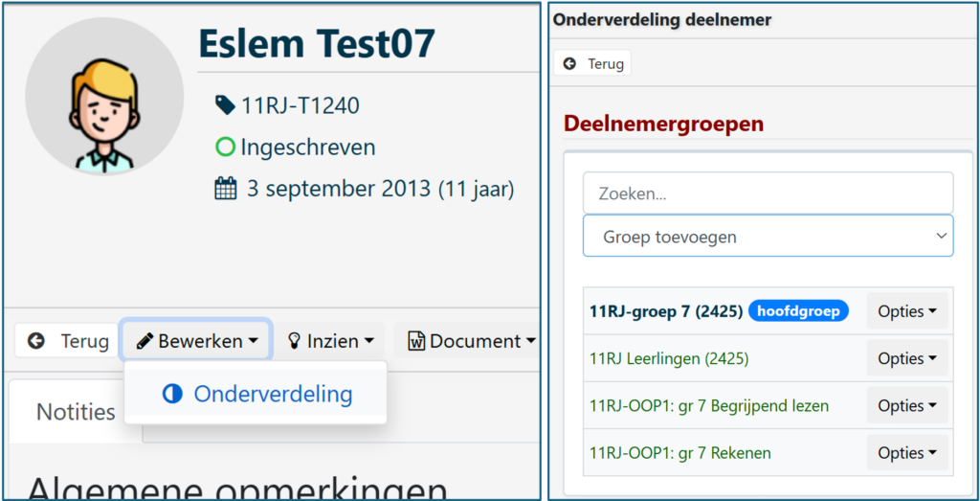Choose Onderverdeling from the Bewerken menu

[x=256, y=394]
